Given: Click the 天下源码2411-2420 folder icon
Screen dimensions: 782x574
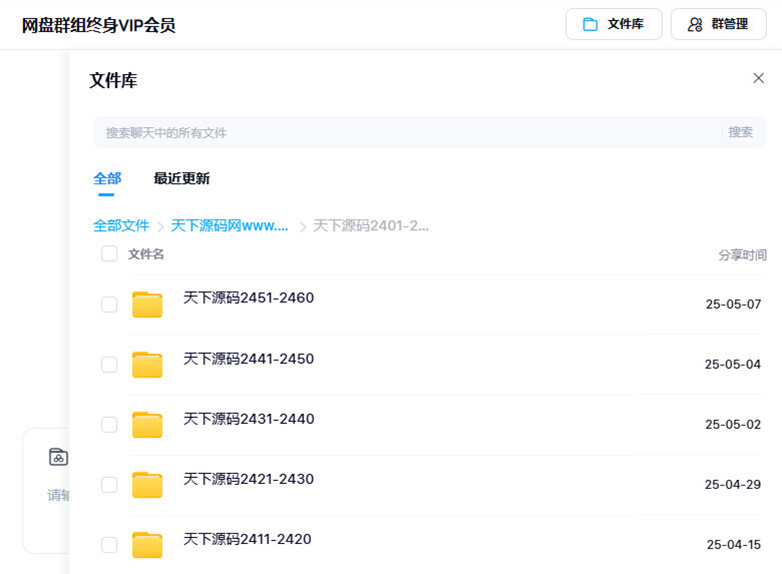Looking at the screenshot, I should tap(147, 545).
